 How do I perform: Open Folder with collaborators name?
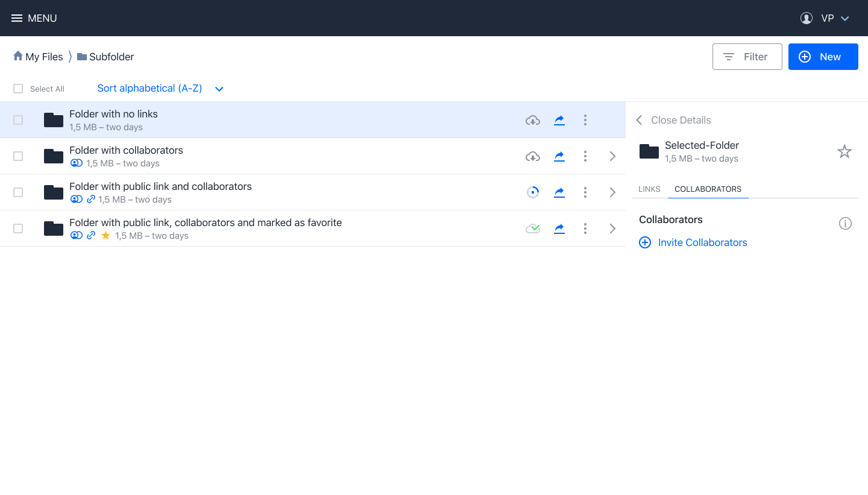126,150
